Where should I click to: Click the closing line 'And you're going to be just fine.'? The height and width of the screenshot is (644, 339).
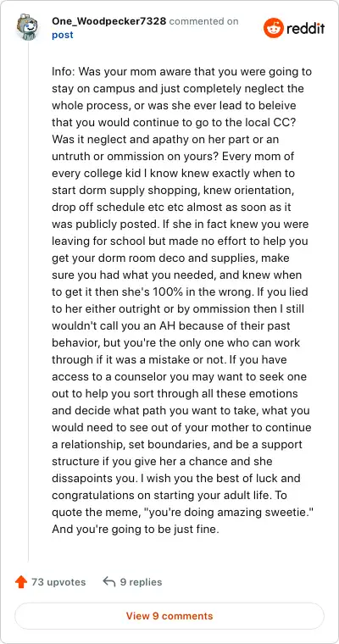pyautogui.click(x=136, y=530)
